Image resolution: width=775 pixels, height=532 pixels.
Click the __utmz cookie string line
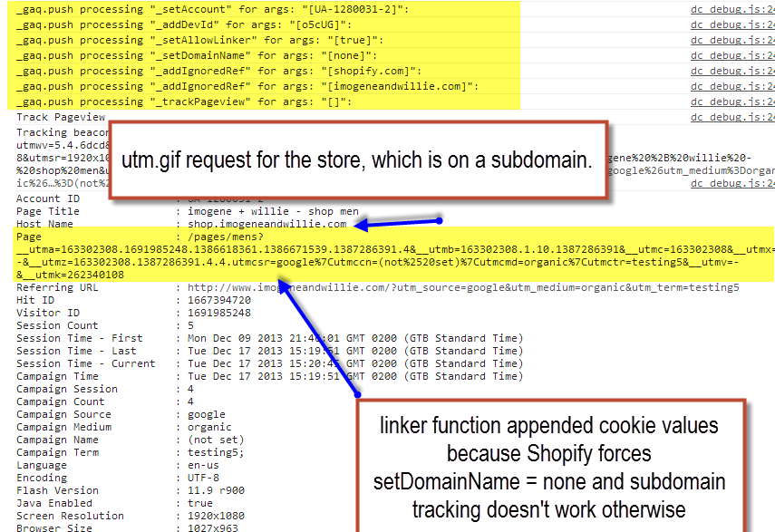[x=378, y=262]
